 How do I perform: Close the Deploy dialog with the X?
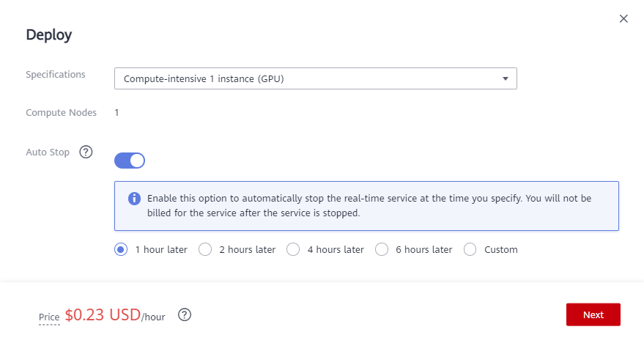[623, 18]
